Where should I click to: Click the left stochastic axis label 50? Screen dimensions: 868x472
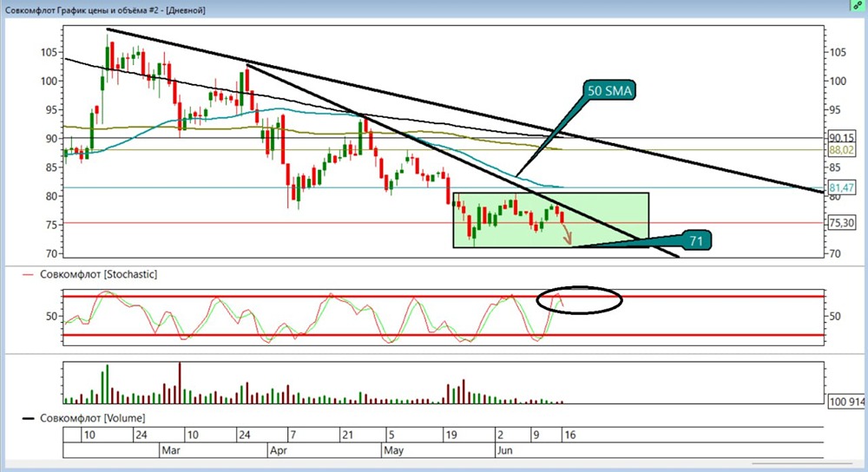[x=52, y=317]
